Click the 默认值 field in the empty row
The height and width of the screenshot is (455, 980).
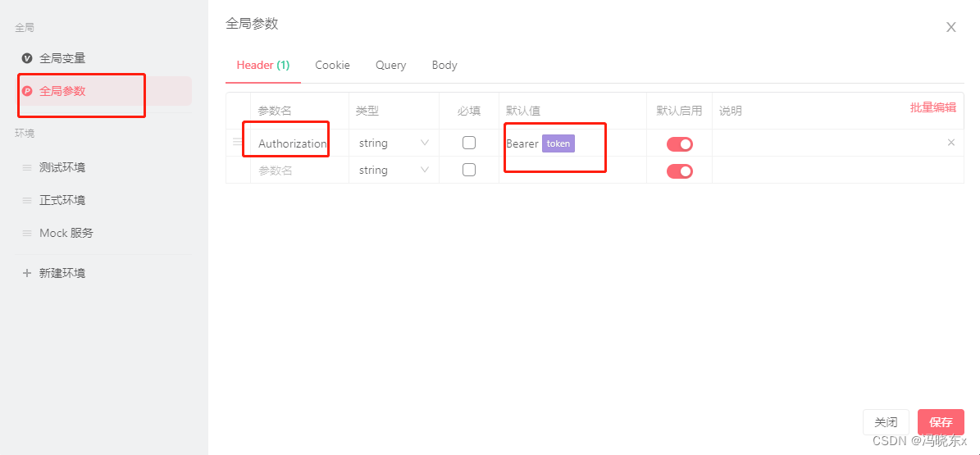572,170
